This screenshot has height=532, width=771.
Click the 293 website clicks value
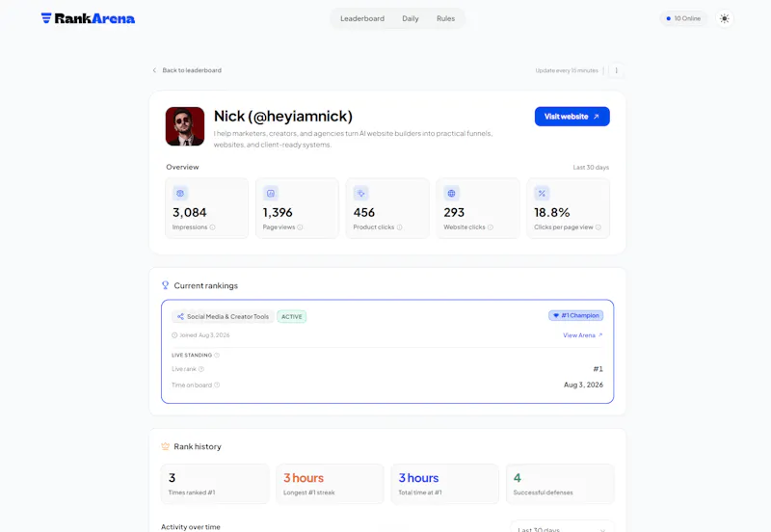click(454, 212)
